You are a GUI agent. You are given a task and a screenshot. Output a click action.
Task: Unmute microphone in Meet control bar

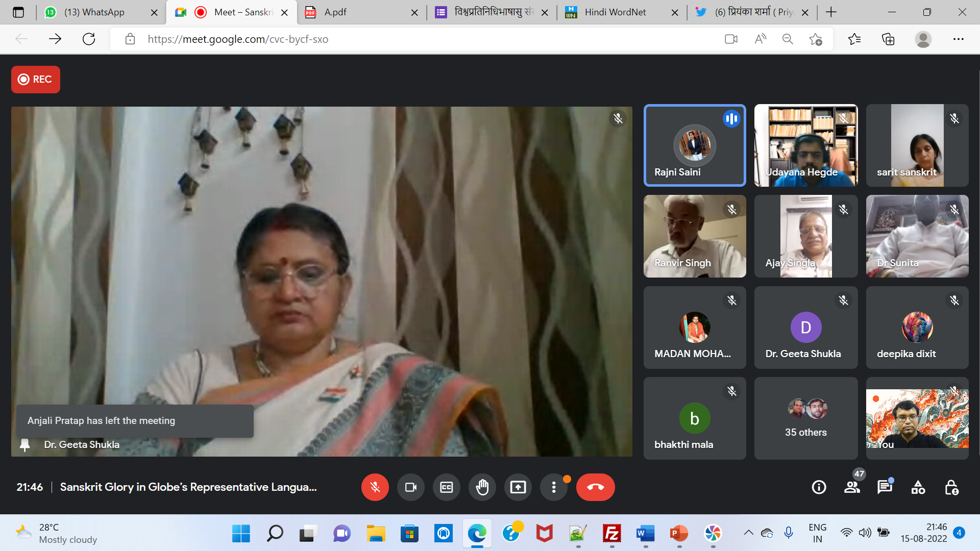tap(375, 487)
